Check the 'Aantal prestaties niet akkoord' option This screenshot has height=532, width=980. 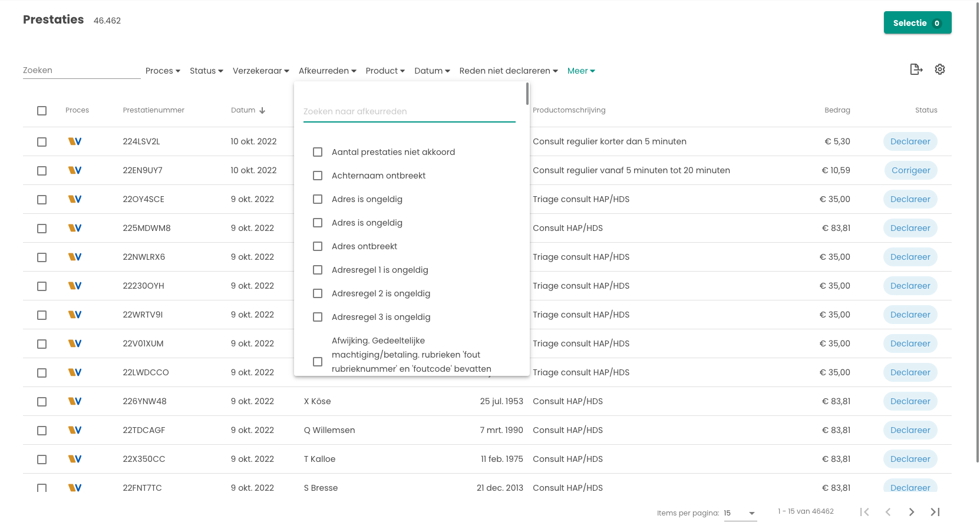(318, 152)
